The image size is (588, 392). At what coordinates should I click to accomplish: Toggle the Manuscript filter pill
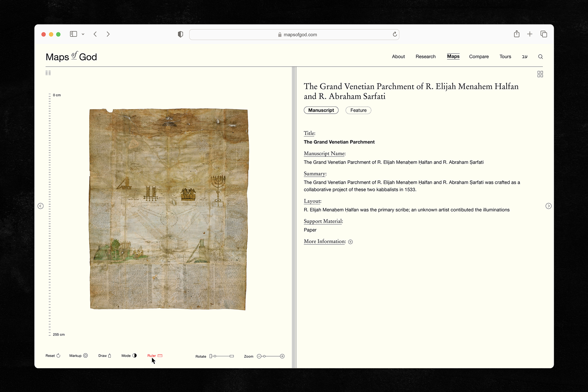[x=321, y=110]
